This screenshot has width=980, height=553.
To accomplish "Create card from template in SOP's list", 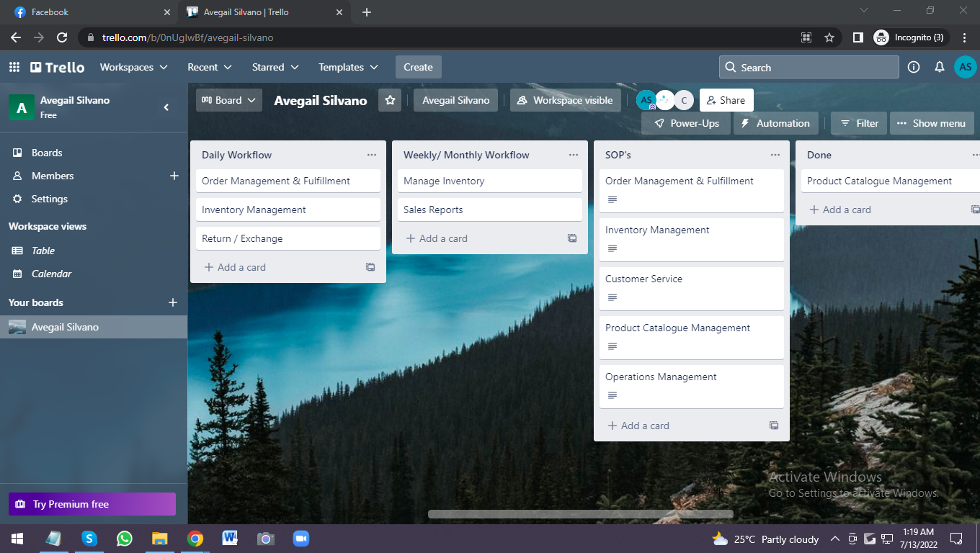I will click(x=774, y=426).
